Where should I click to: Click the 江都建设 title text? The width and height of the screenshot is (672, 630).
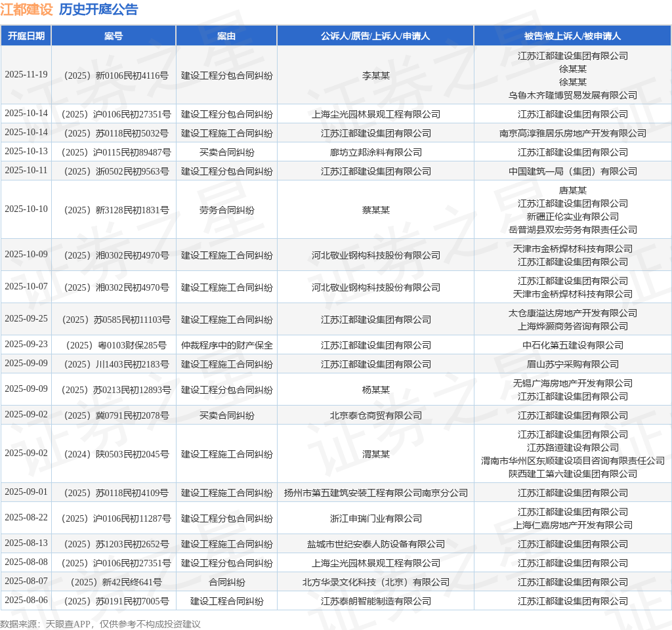pos(26,9)
